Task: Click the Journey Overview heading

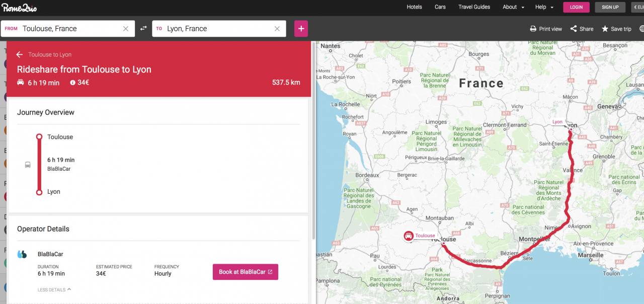Action: [x=46, y=112]
